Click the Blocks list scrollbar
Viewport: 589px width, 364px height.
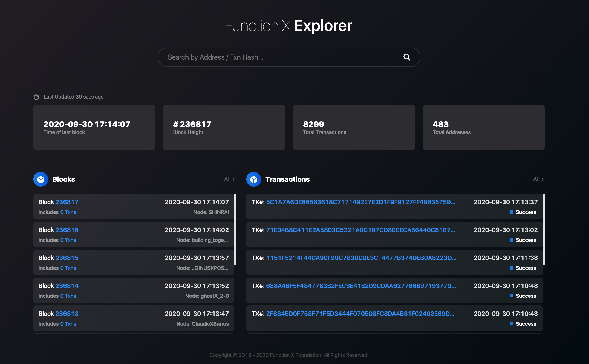click(x=235, y=229)
